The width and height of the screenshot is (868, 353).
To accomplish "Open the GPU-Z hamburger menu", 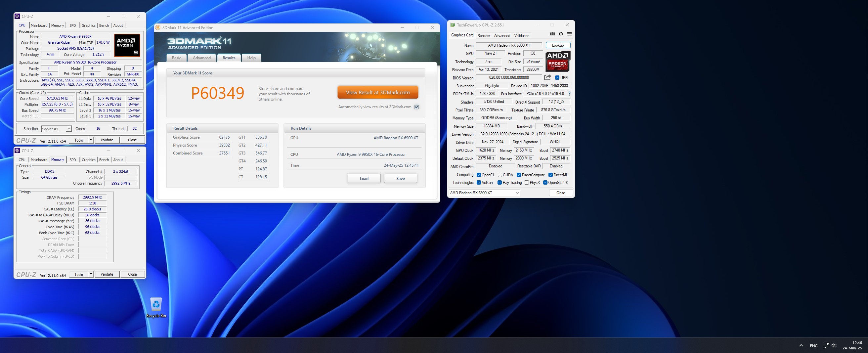I will pos(569,34).
